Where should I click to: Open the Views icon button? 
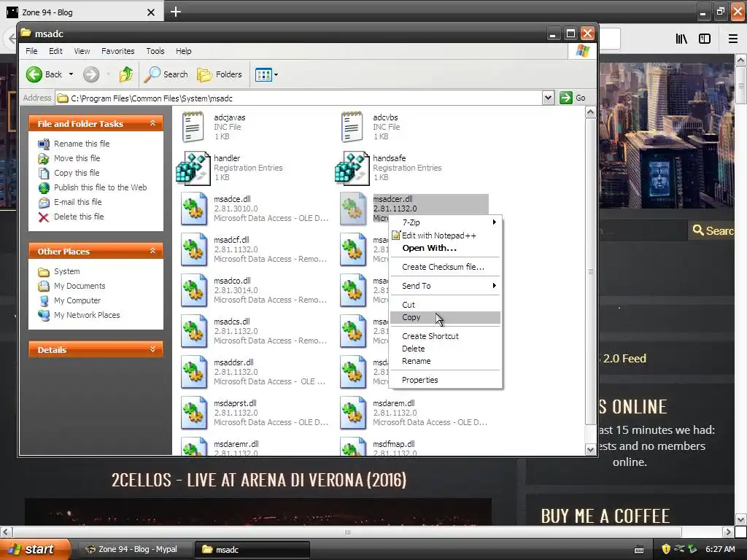pyautogui.click(x=263, y=74)
